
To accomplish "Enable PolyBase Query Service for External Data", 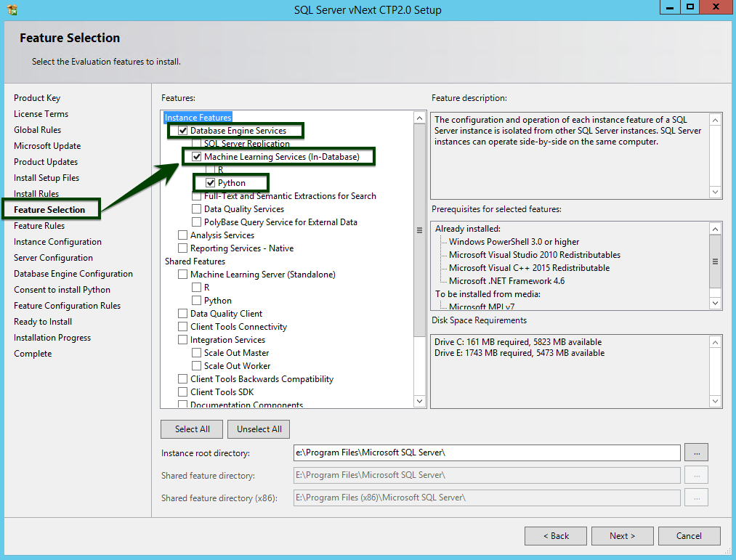I will click(196, 222).
